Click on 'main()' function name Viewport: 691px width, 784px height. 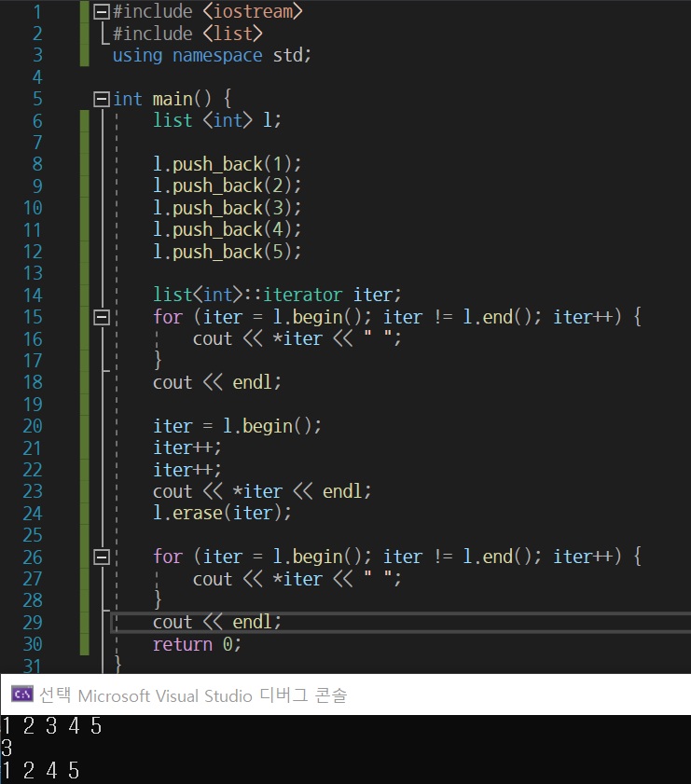[x=182, y=99]
